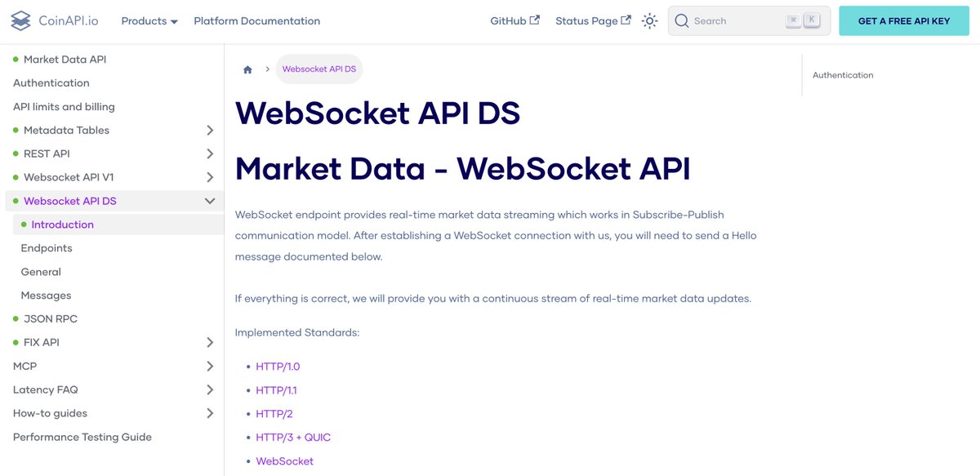Toggle light/dark theme with the sun icon
Screen dimensions: 980x476
(649, 20)
